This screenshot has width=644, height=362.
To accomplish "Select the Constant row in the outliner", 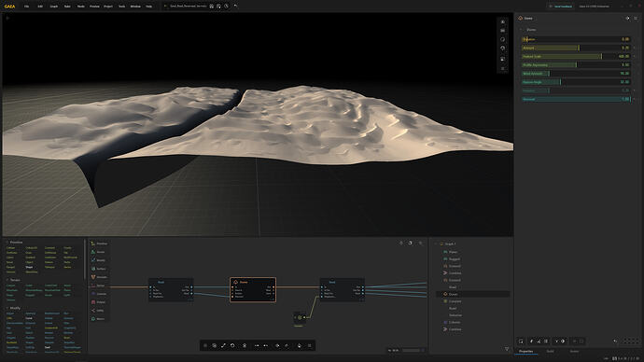I will [473, 301].
